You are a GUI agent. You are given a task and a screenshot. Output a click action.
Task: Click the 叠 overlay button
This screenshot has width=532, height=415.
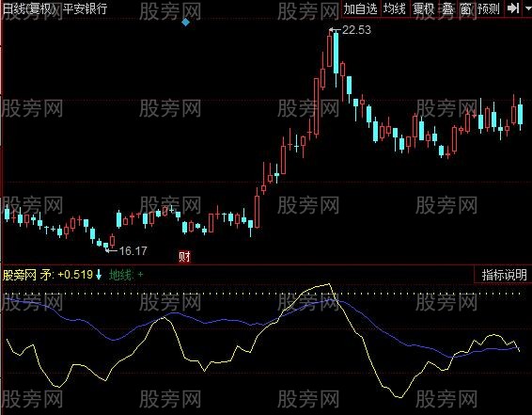click(447, 8)
